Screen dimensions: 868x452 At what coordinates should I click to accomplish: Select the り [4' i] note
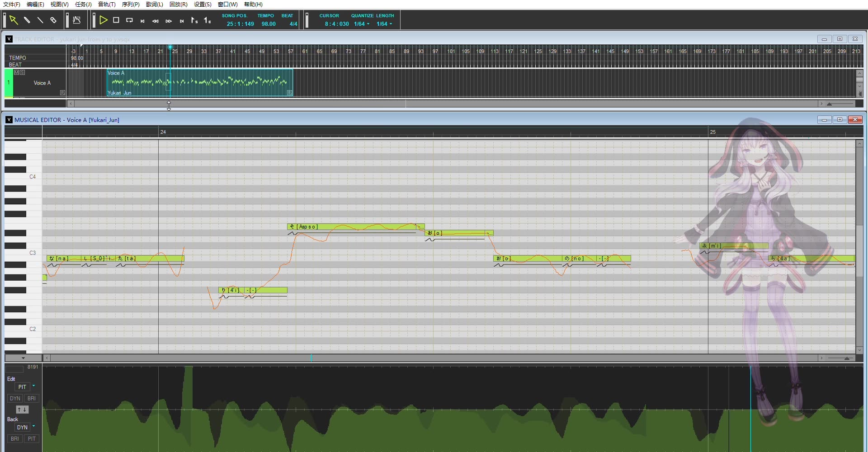[x=231, y=290]
